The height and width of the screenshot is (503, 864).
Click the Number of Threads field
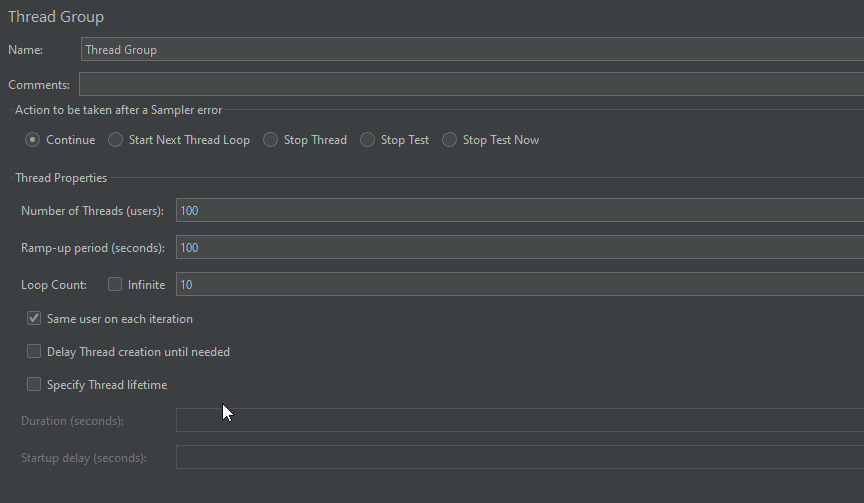(x=520, y=210)
